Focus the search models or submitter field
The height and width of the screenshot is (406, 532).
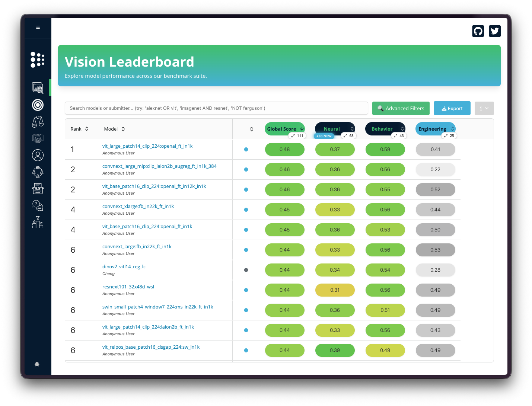[x=216, y=108]
